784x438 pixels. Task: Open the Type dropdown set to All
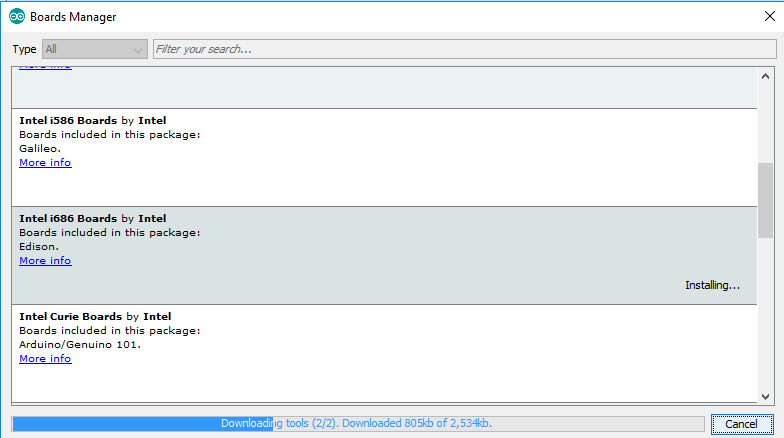(94, 49)
